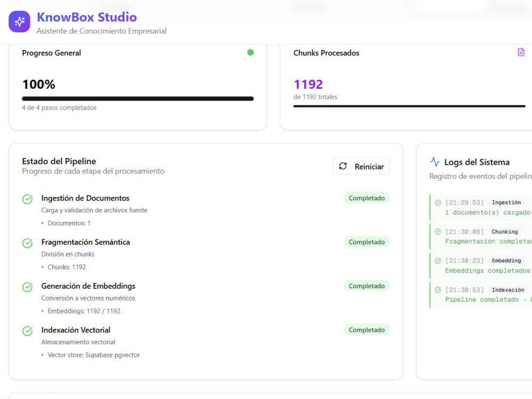
Task: Click the 'Almacenamiento vectorial' description
Action: (78, 342)
